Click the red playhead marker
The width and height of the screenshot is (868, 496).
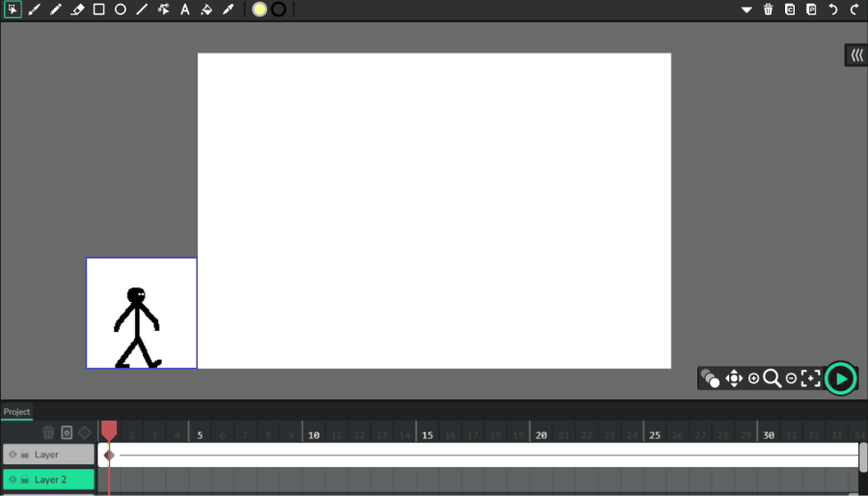[x=109, y=429]
